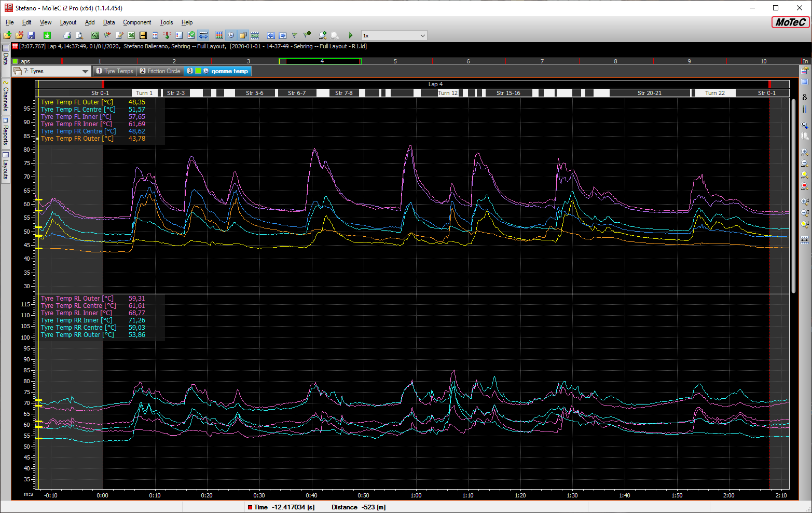
Task: Click the delta variance symbol icon
Action: [805, 98]
